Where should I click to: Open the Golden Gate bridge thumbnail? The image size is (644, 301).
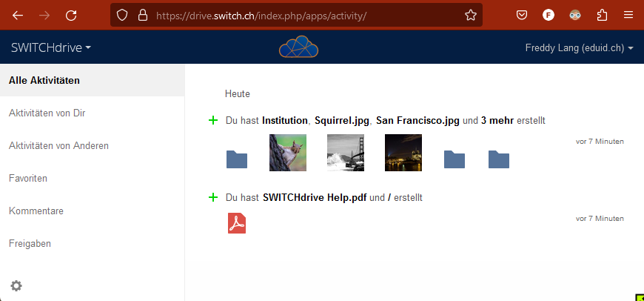coord(346,153)
